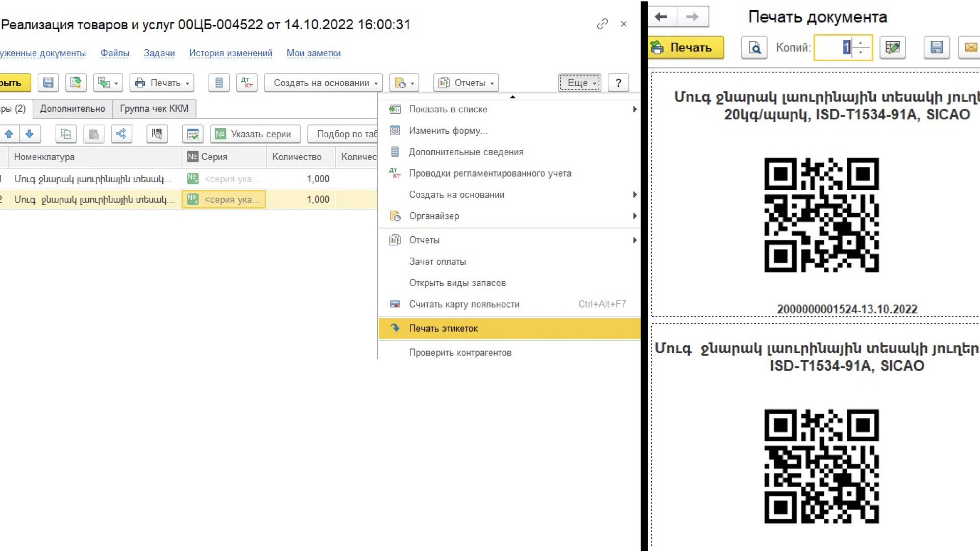980x551 pixels.
Task: Switch to the Дополнительно tab
Action: [72, 109]
